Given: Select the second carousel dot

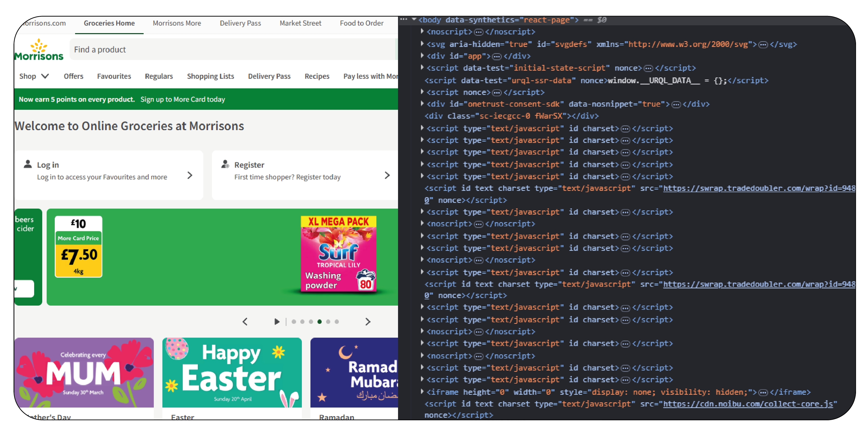Looking at the screenshot, I should point(302,321).
